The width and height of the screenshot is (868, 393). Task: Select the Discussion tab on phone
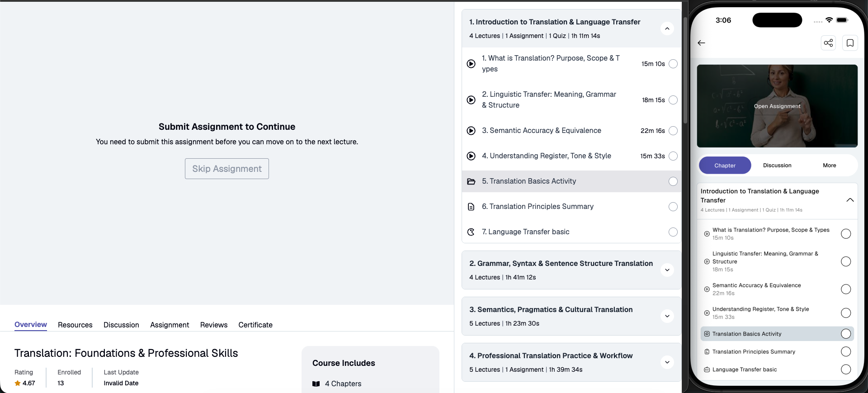coord(777,166)
